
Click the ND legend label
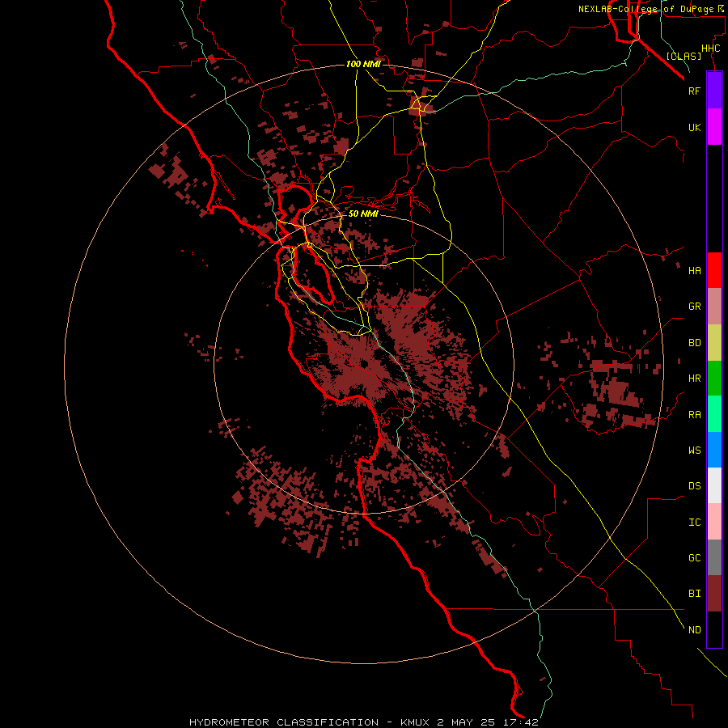pyautogui.click(x=695, y=630)
